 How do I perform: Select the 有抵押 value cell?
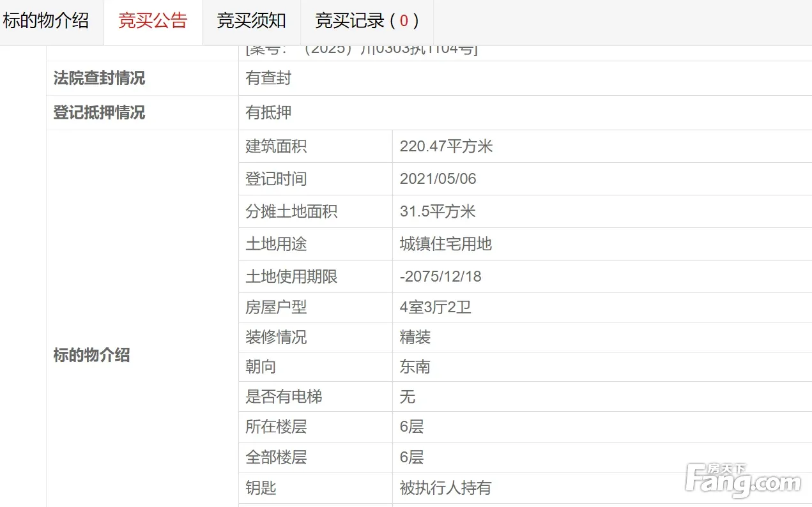[269, 112]
